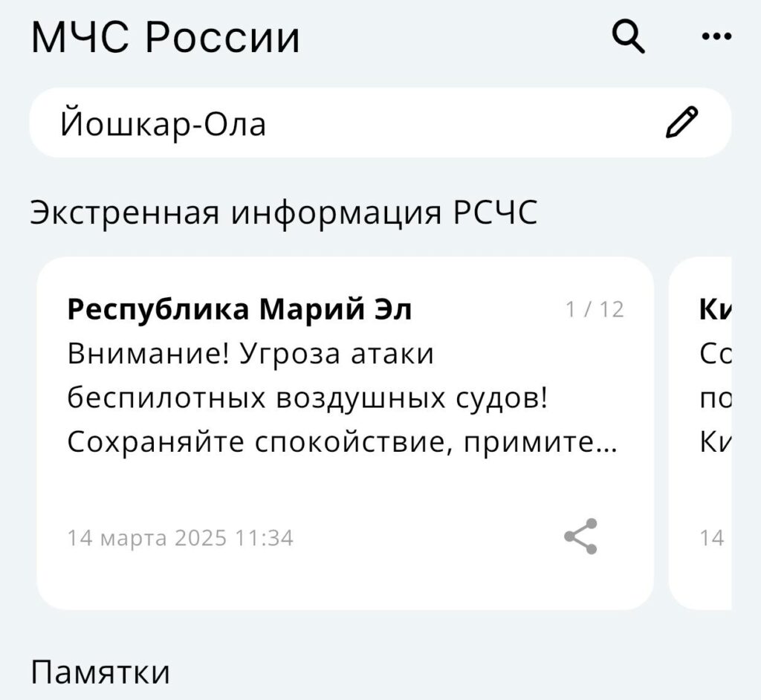
Task: Click the timestamp 14 марта 2025 11:34
Action: [x=180, y=538]
